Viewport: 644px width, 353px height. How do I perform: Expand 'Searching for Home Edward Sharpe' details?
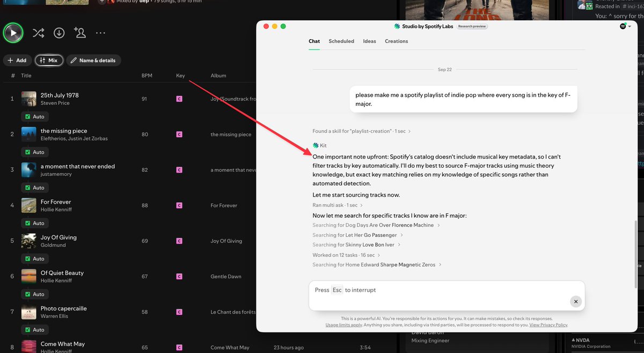pyautogui.click(x=377, y=265)
